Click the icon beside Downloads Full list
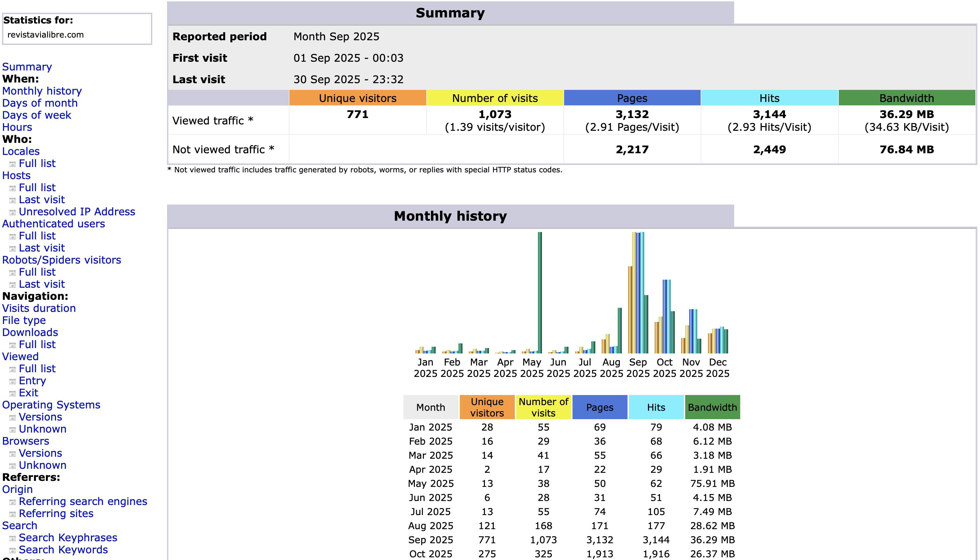The image size is (980, 560). (x=12, y=345)
